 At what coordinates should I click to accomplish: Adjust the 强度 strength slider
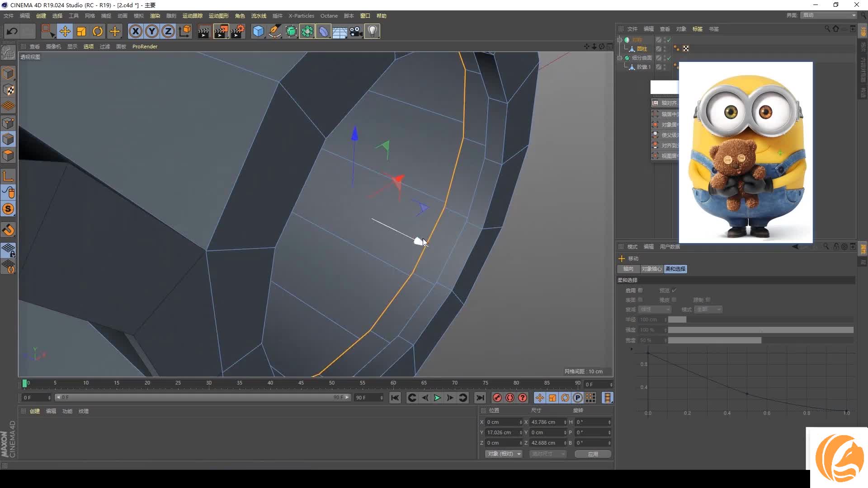[x=760, y=330]
